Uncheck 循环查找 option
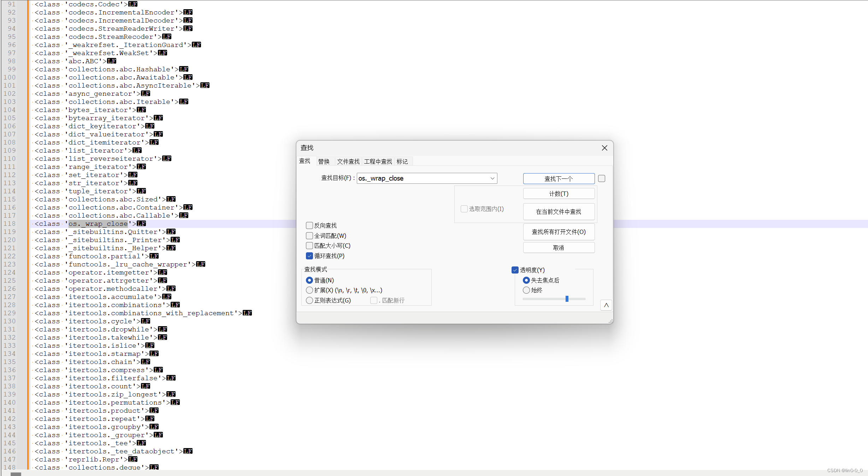The height and width of the screenshot is (476, 868). [x=309, y=256]
